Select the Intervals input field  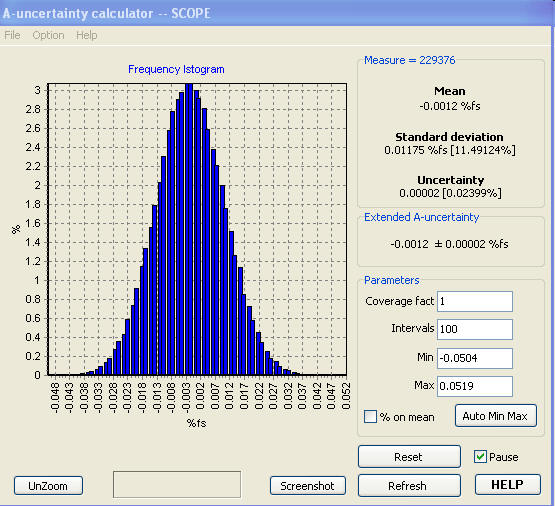click(475, 329)
